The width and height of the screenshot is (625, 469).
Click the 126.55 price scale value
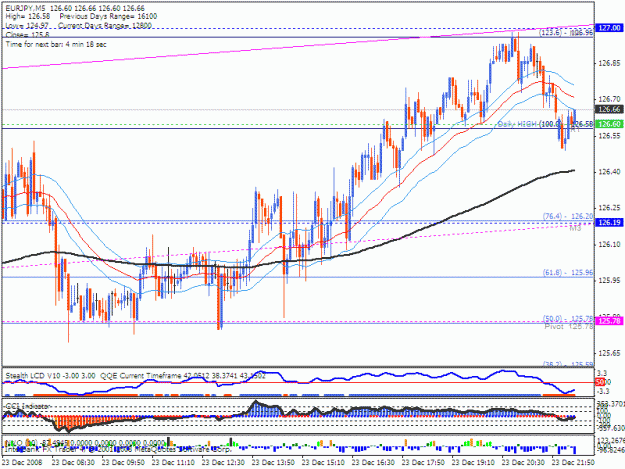pos(609,136)
